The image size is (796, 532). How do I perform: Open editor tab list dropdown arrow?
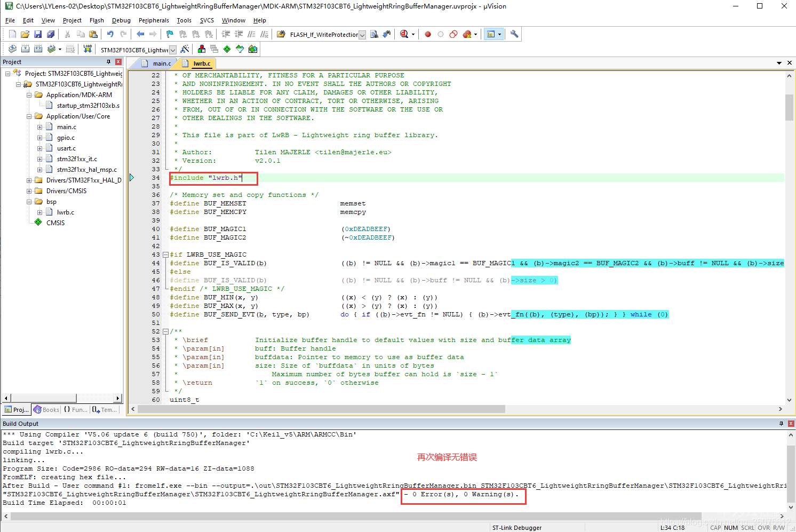click(779, 63)
